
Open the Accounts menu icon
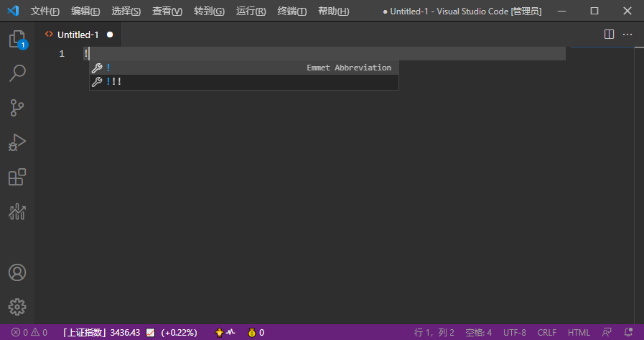(17, 272)
